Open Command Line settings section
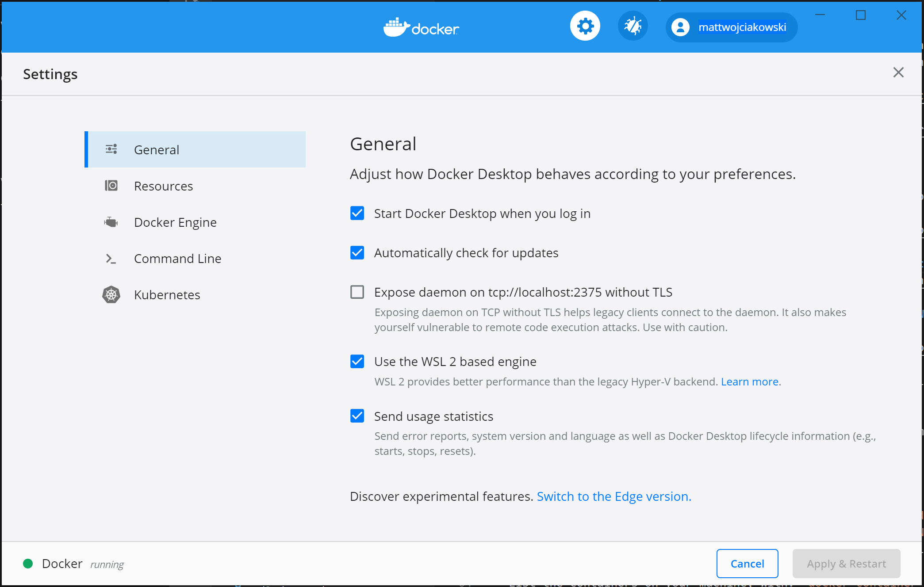The height and width of the screenshot is (587, 924). point(178,258)
